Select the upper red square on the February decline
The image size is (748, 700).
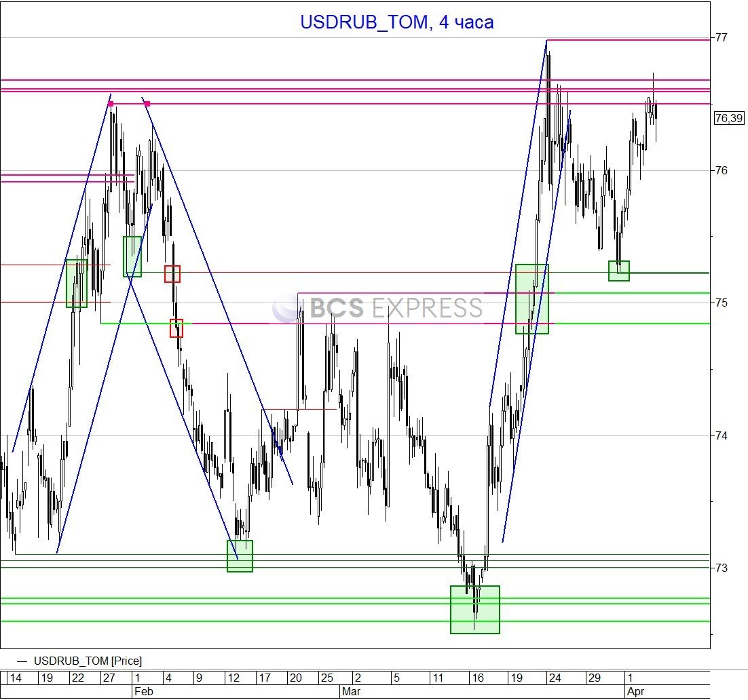pos(172,274)
